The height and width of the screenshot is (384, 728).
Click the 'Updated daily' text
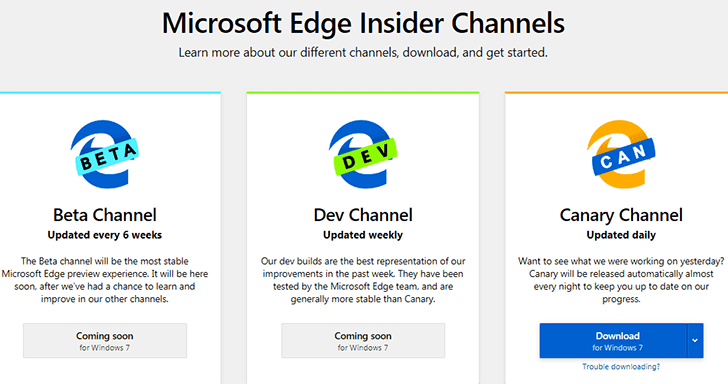(x=621, y=235)
